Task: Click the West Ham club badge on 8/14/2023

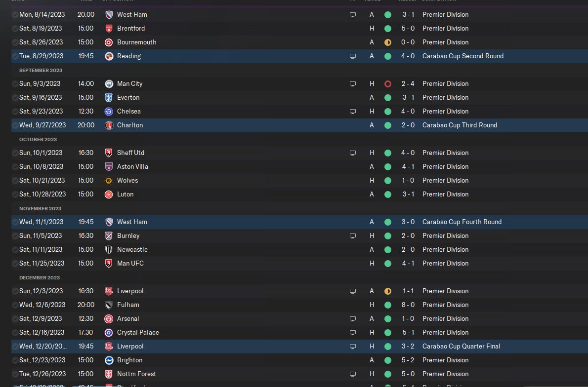Action: coord(109,15)
